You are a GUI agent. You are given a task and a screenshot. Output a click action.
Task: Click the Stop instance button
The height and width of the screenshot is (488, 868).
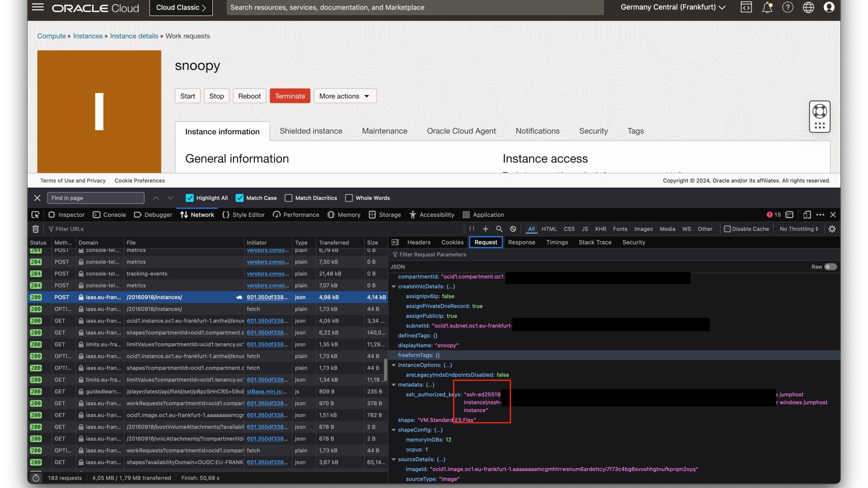pos(217,96)
